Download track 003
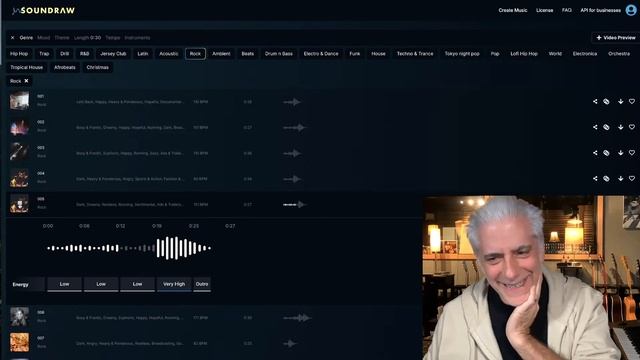 [620, 153]
